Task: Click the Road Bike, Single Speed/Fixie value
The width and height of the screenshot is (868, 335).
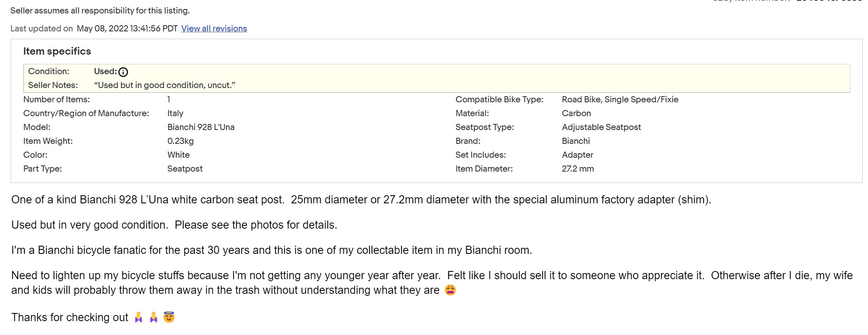Action: point(620,99)
